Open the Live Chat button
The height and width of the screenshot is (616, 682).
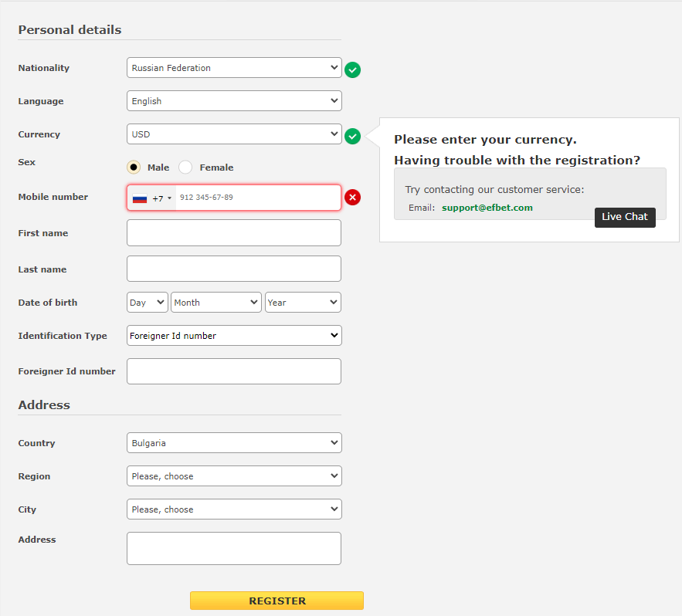click(625, 217)
